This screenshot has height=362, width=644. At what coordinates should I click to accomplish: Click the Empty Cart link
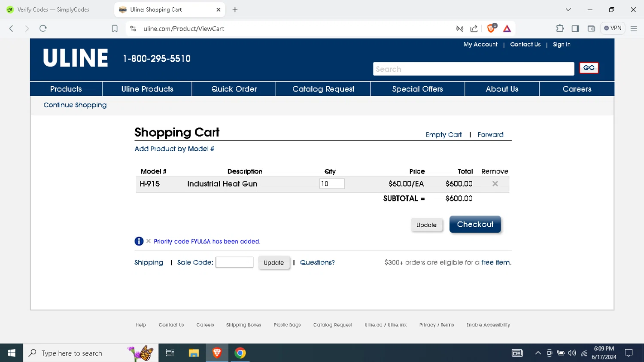tap(444, 134)
